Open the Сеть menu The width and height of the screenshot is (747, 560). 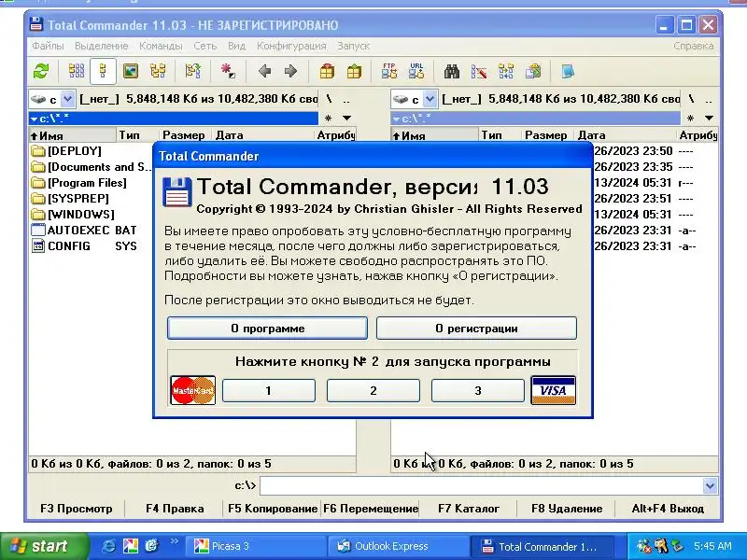coord(204,46)
